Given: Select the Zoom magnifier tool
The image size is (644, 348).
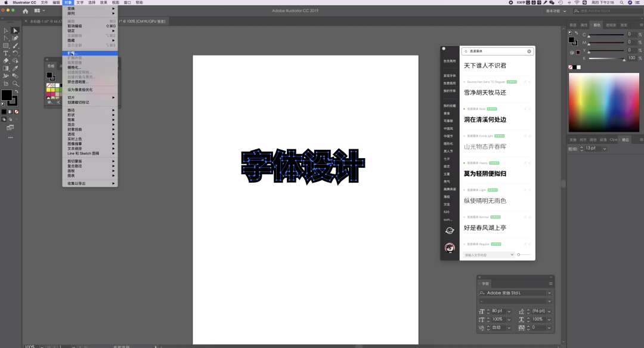Looking at the screenshot, I should 16,84.
